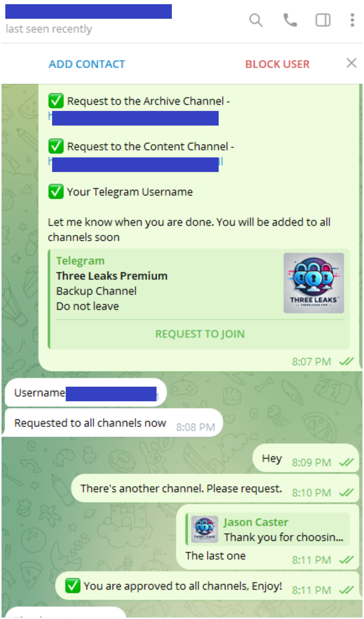Click the Telegram Username green checkmark emoji

click(x=56, y=192)
